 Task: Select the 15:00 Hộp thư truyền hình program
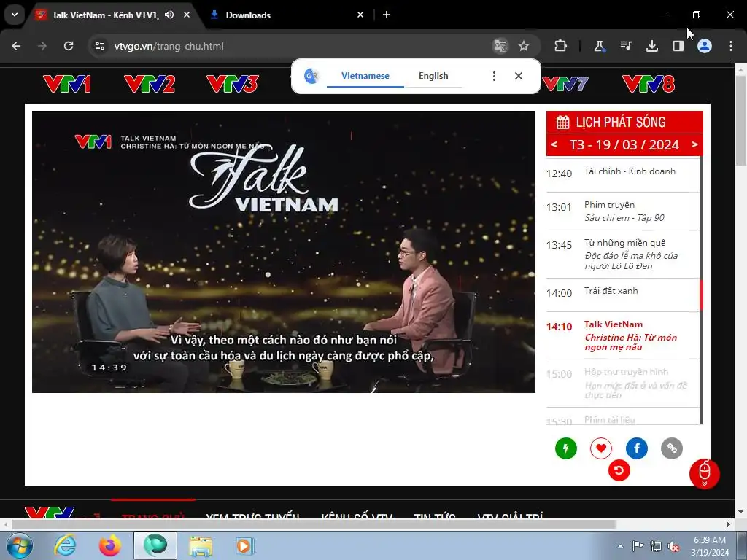(622, 384)
